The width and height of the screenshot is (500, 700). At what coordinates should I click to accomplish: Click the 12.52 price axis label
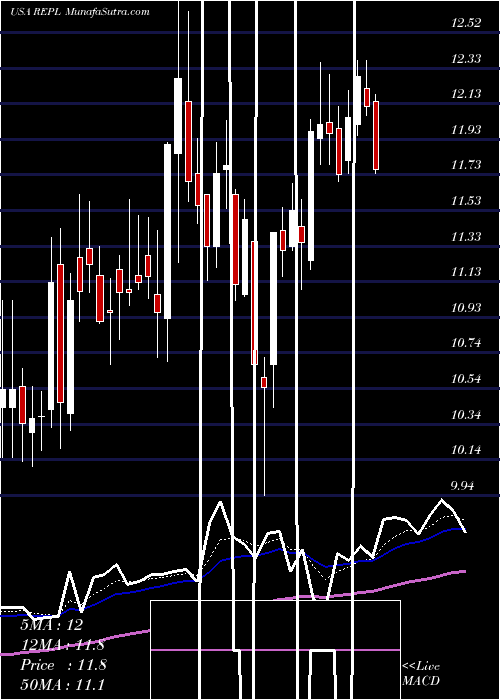(466, 23)
